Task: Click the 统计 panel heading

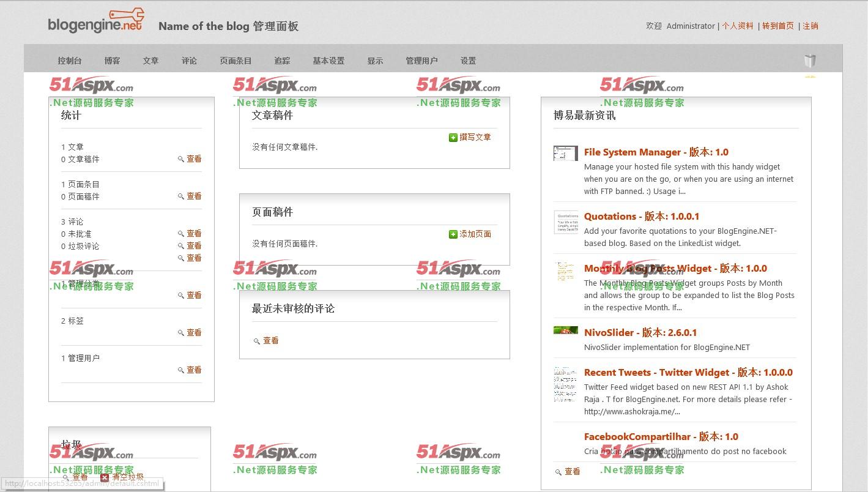Action: coord(71,115)
